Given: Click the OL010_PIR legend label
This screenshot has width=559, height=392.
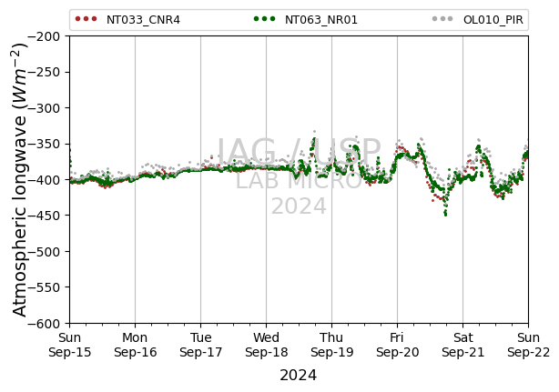Looking at the screenshot, I should pyautogui.click(x=493, y=20).
